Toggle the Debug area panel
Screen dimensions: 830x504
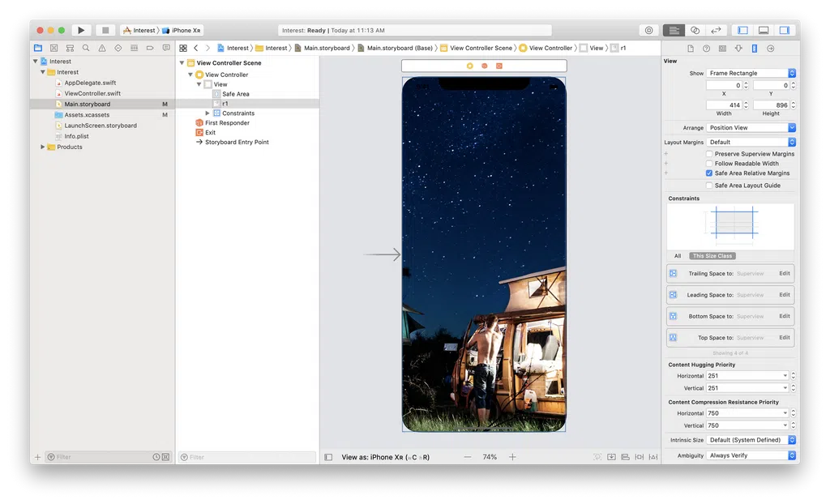tap(764, 30)
